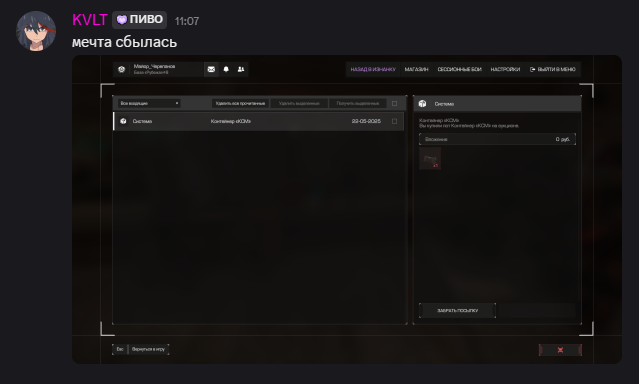
Task: Toggle the select-all checkbox in the mail toolbar
Action: [394, 104]
